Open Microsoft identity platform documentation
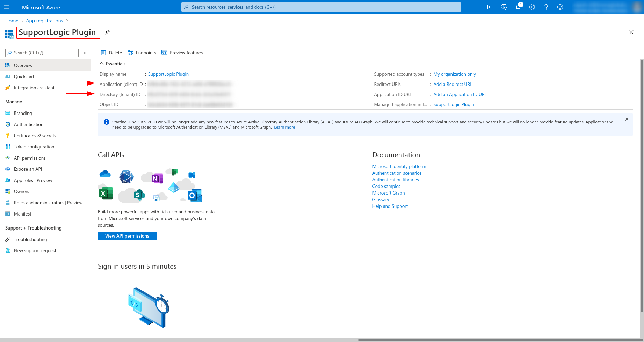644x342 pixels. tap(399, 166)
